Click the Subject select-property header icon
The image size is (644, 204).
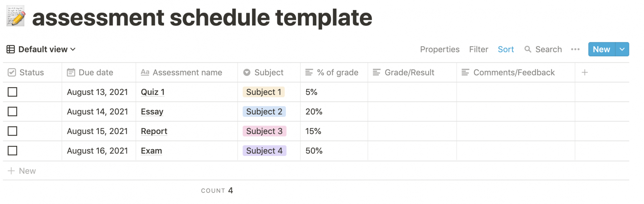click(247, 72)
